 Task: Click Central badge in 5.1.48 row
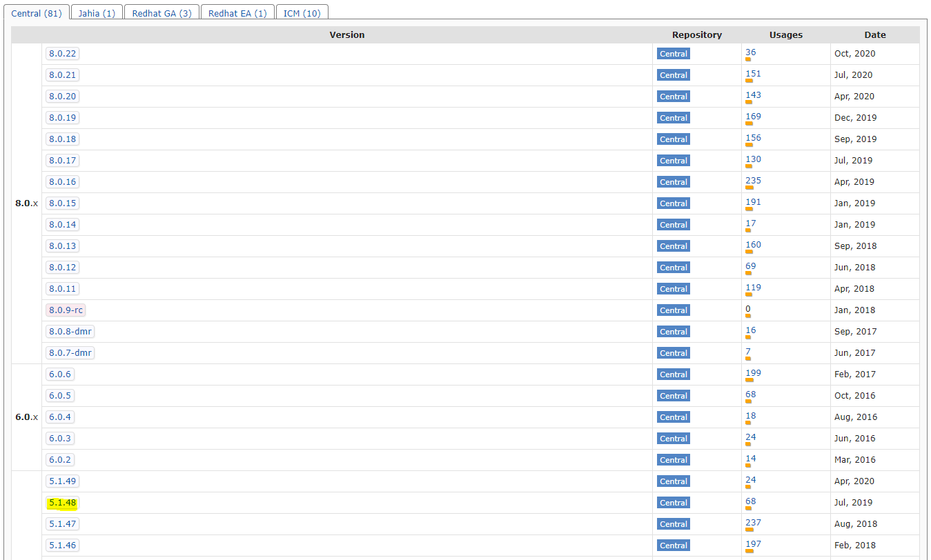tap(674, 503)
